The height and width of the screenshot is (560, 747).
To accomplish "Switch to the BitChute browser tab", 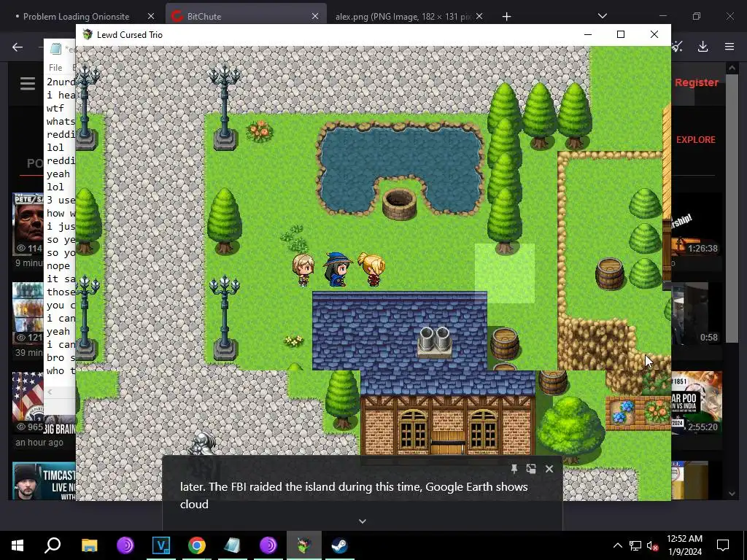I will click(246, 16).
